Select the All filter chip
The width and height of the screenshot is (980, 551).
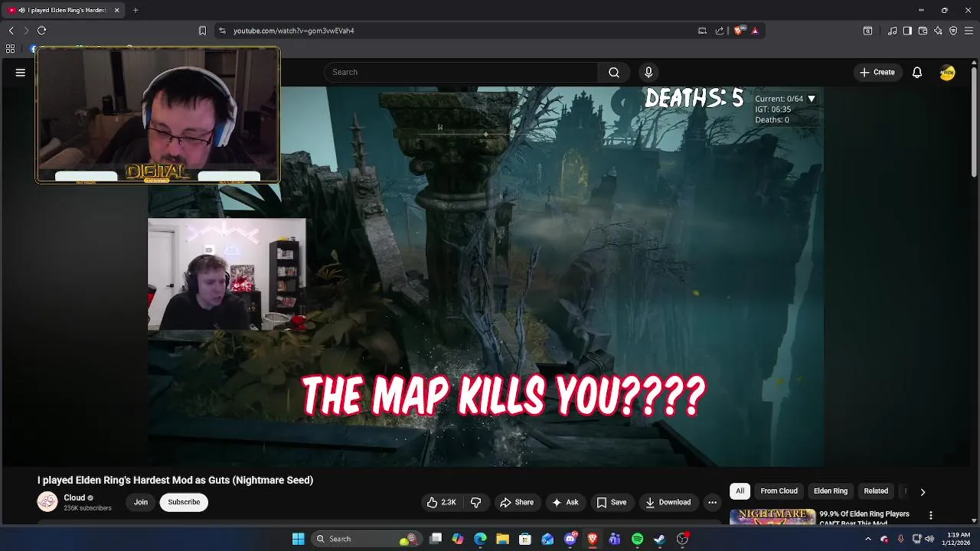(740, 491)
